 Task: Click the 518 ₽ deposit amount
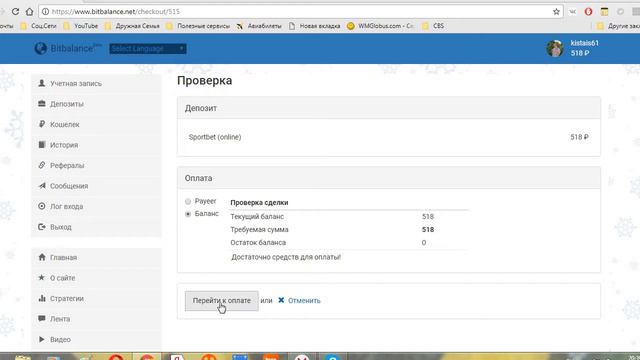click(x=579, y=137)
